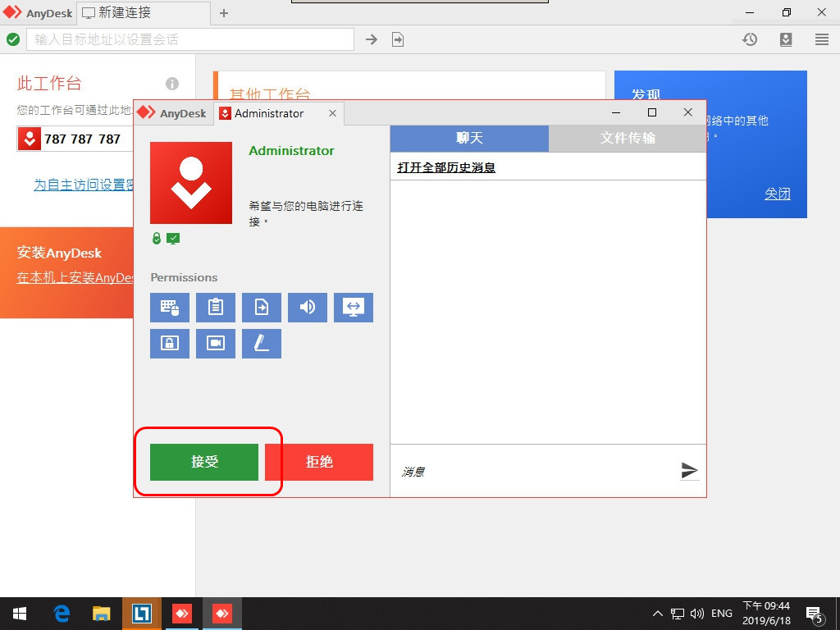Toggle lock desktop permission icon
Screen dimensions: 840x630
[169, 344]
